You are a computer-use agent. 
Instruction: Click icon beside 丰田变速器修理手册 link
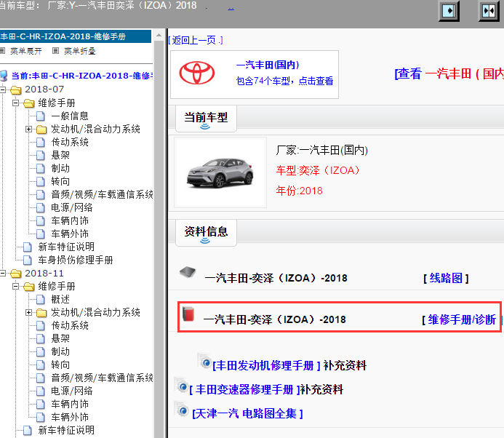click(x=181, y=385)
